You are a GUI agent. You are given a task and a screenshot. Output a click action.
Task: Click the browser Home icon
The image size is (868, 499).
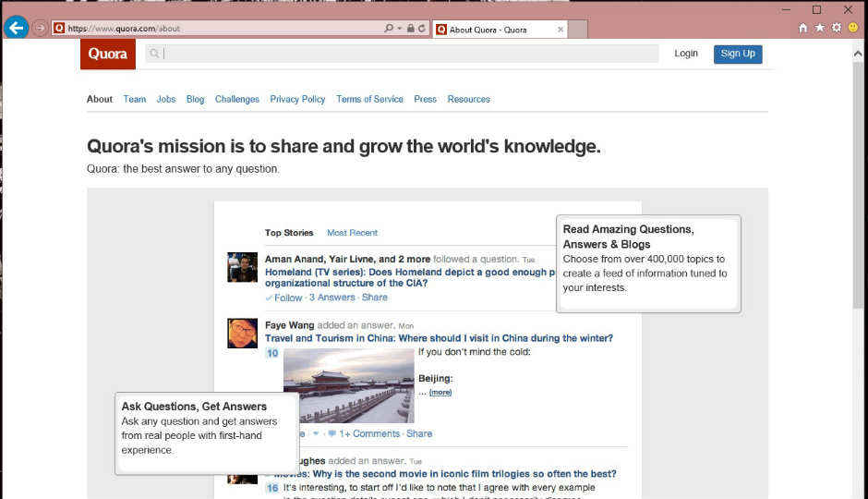tap(802, 28)
